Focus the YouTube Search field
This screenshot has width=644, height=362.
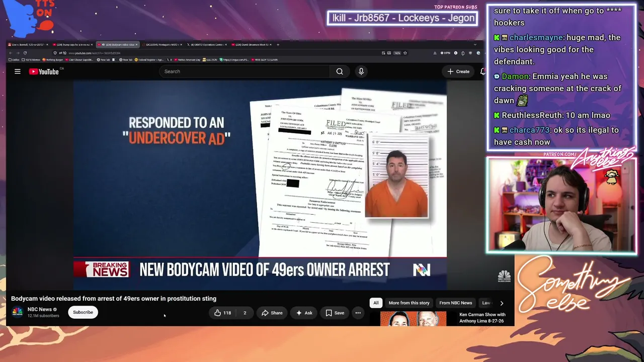pyautogui.click(x=244, y=71)
